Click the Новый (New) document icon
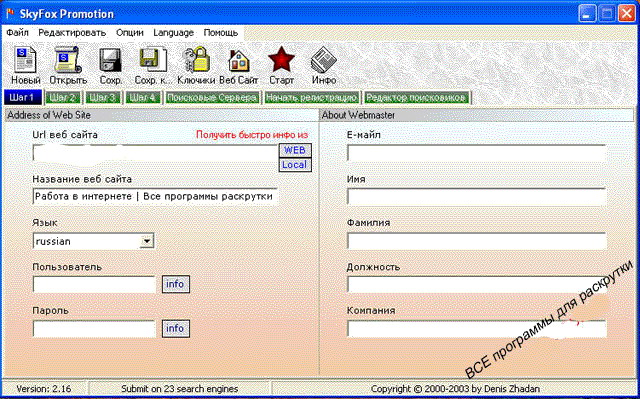 click(25, 60)
